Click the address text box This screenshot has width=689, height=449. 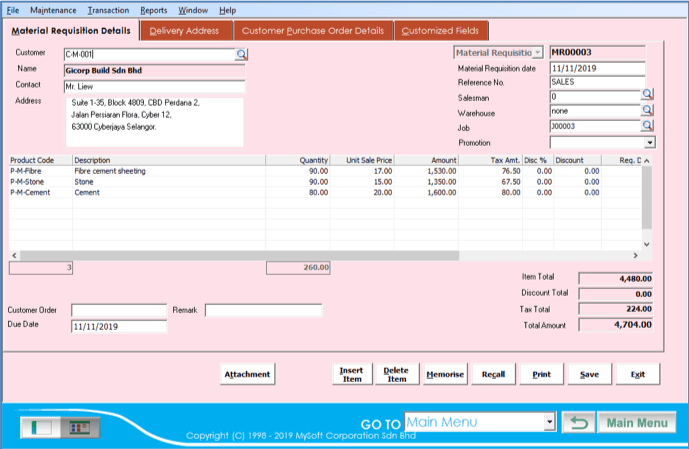[155, 122]
